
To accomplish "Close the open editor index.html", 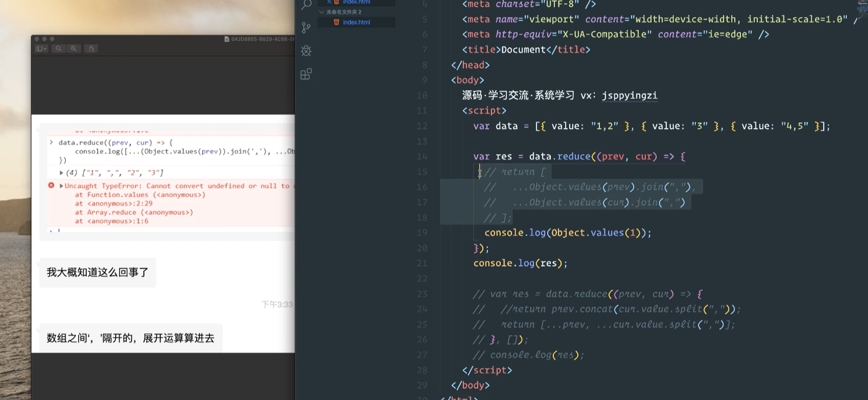I will [x=329, y=2].
